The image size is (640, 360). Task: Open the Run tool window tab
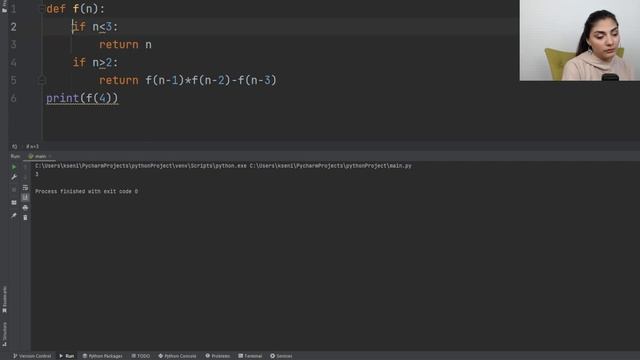click(67, 356)
